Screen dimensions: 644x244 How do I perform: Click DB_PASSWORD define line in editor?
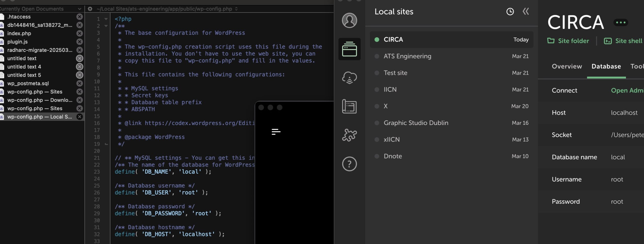[168, 214]
